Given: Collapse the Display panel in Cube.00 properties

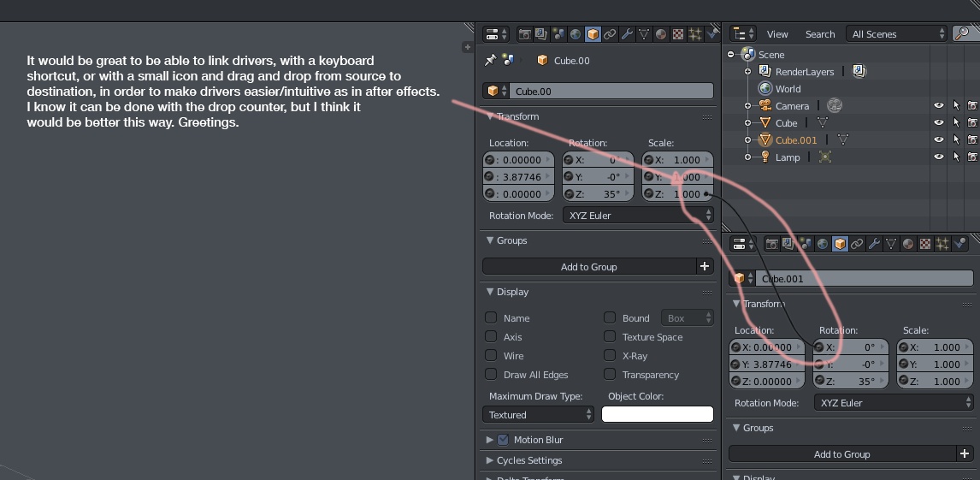Looking at the screenshot, I should 490,292.
